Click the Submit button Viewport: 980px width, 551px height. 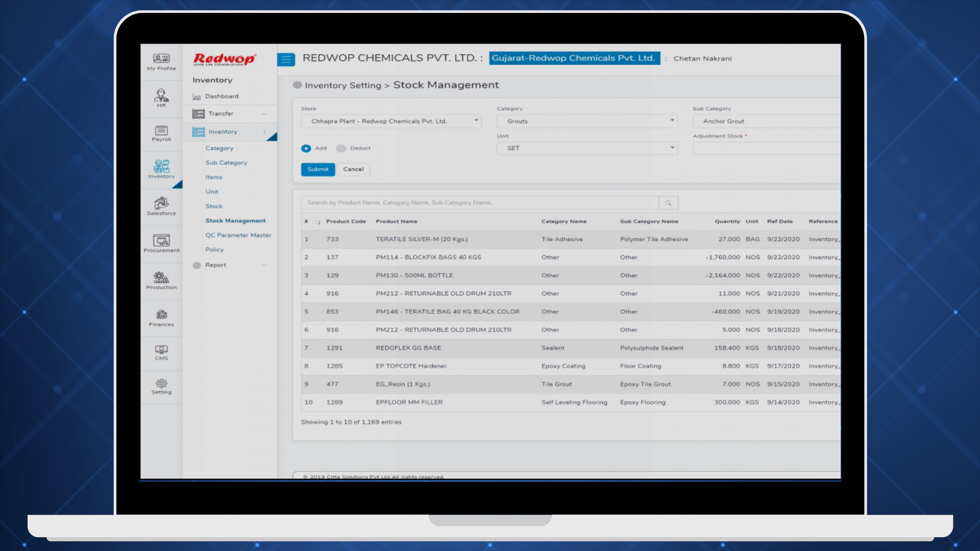point(318,169)
